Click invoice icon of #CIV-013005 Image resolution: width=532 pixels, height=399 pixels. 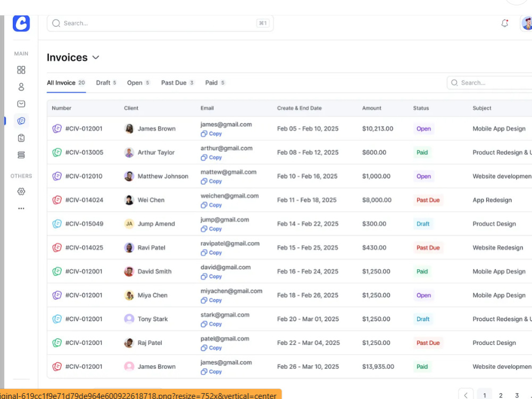pyautogui.click(x=57, y=152)
